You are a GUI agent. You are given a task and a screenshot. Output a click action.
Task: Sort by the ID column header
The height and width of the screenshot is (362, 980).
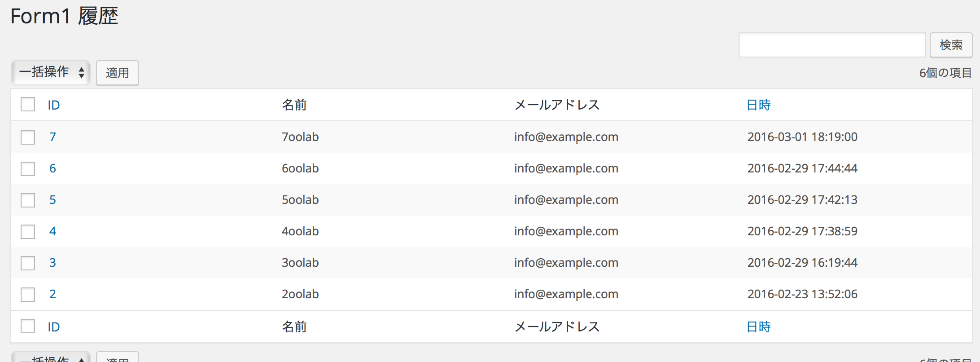point(54,105)
